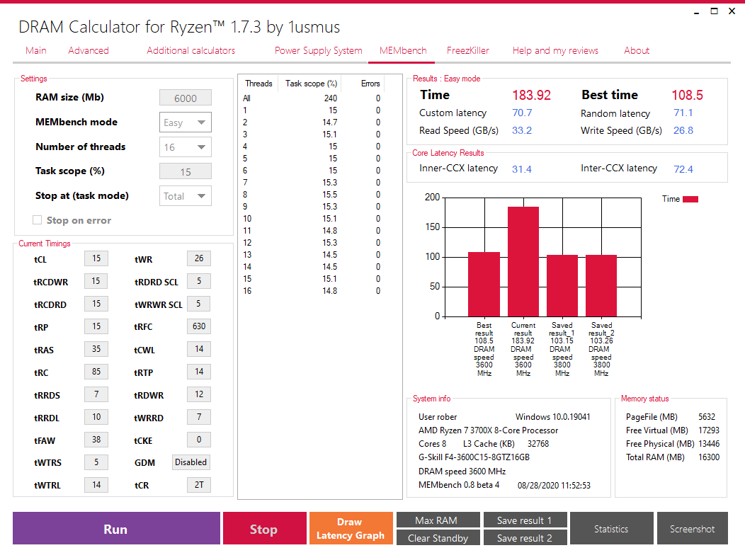Click 'DRAM speed 3600 MHz' system info text
The width and height of the screenshot is (745, 560).
click(462, 472)
